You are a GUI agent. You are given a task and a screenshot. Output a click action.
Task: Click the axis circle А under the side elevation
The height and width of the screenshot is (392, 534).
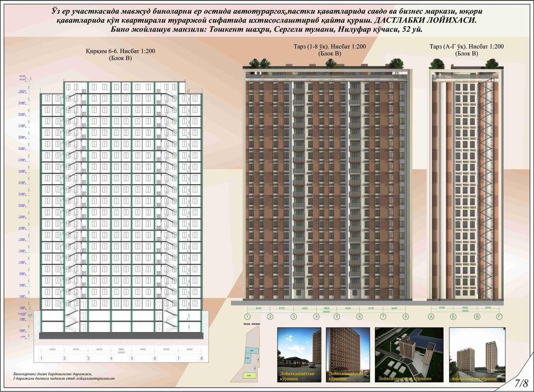[431, 317]
